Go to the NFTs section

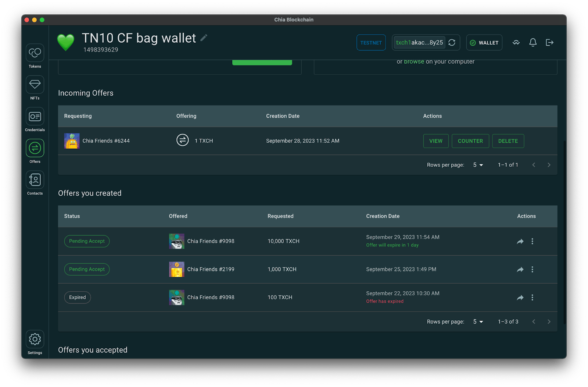click(35, 85)
